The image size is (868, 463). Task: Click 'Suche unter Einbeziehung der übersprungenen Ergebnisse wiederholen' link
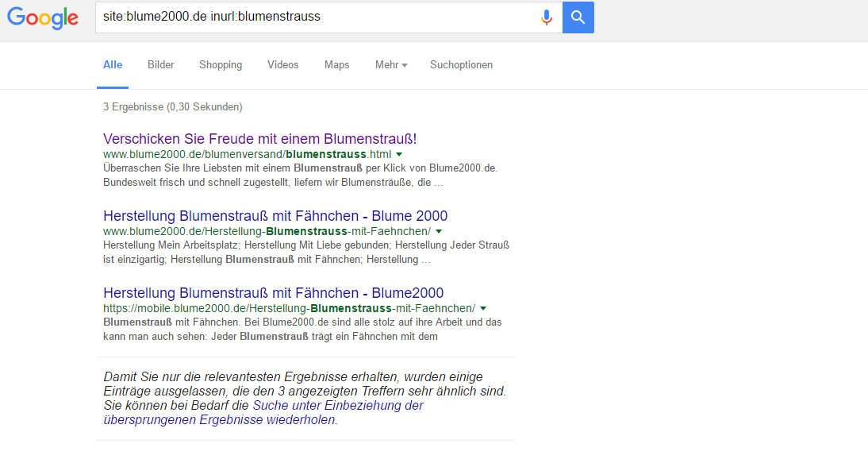tap(263, 413)
